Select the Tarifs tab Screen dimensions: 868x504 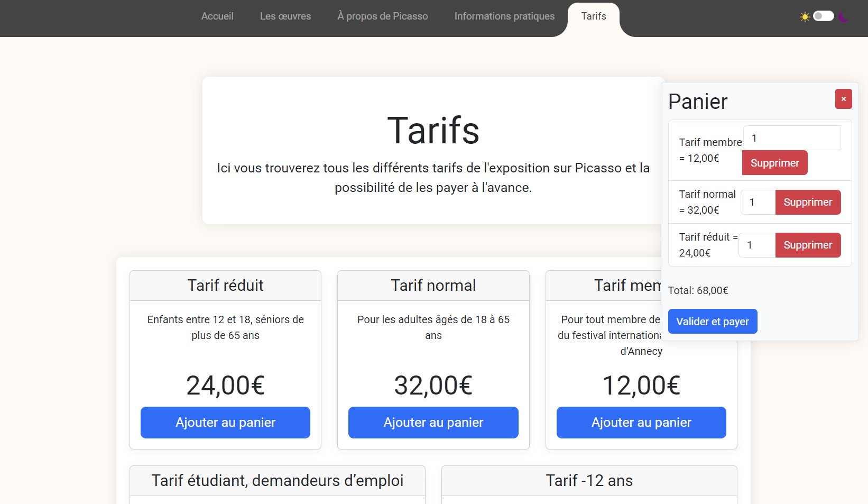[594, 16]
